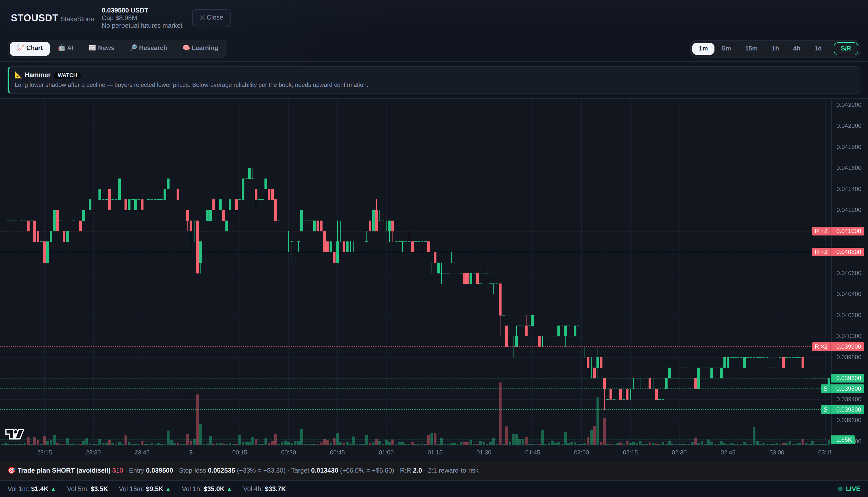Click the Vol 1m up-arrow indicator
Viewport: 868px width, 497px height.
53,489
